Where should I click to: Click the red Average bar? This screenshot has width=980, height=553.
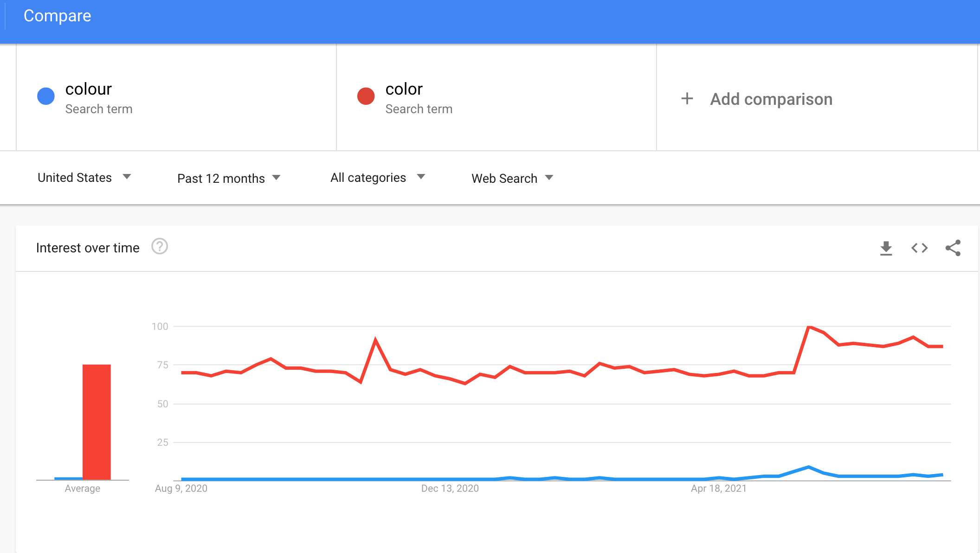pos(97,422)
